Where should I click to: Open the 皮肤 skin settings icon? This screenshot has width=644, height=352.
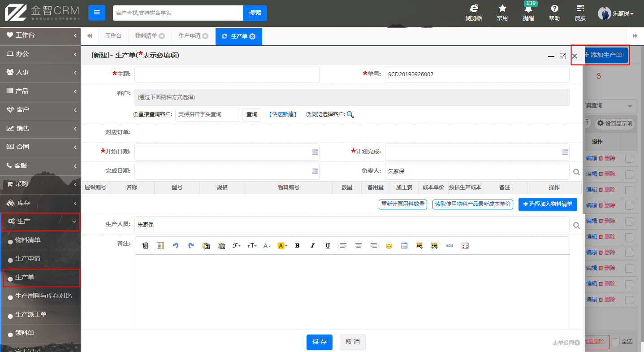click(x=580, y=13)
